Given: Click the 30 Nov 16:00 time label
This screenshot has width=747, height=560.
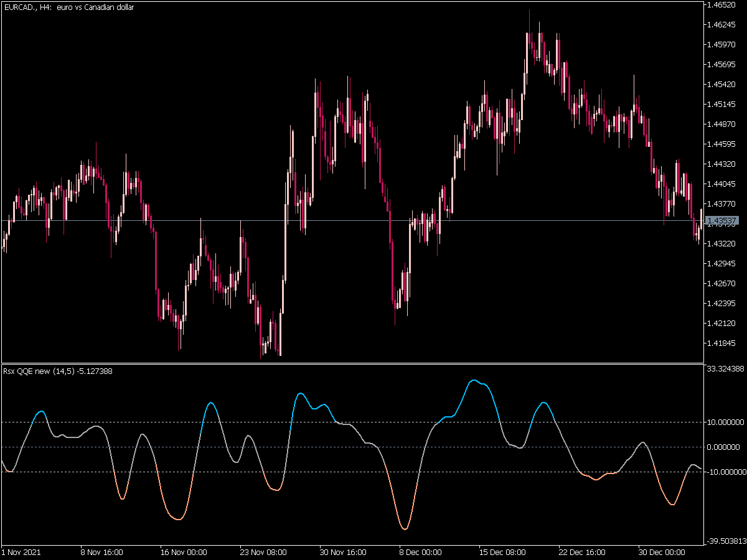Looking at the screenshot, I should (343, 552).
